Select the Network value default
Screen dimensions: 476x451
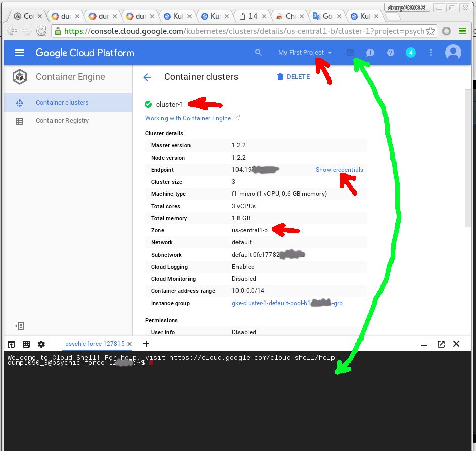(242, 242)
